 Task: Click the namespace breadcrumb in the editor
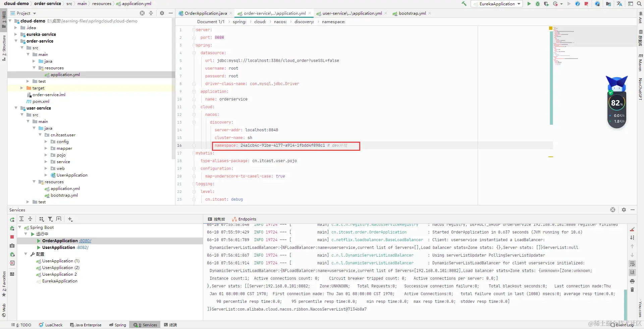(x=333, y=22)
